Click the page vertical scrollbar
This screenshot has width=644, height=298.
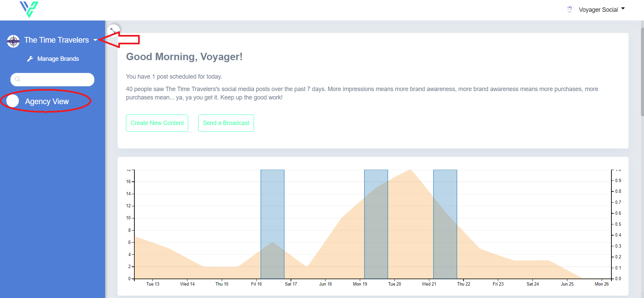(x=642, y=72)
